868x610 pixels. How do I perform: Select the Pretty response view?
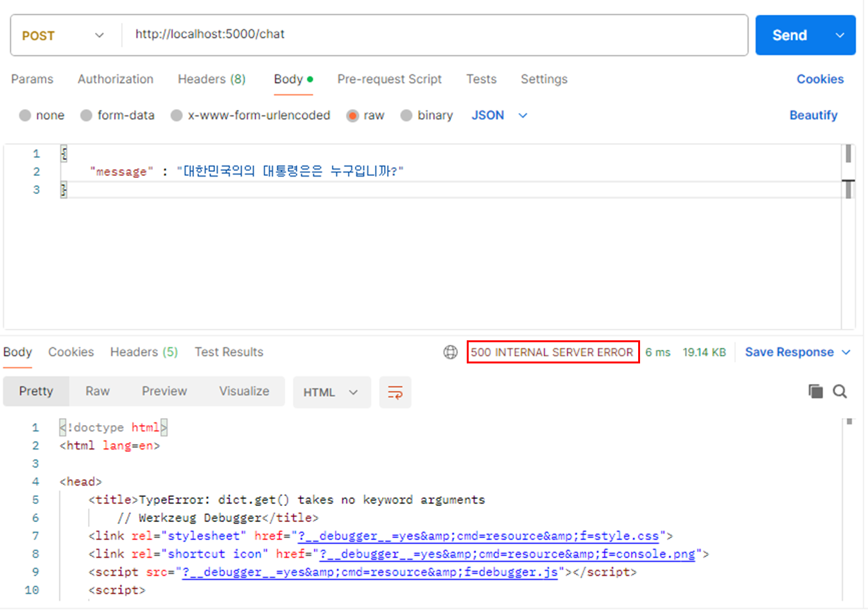tap(36, 391)
